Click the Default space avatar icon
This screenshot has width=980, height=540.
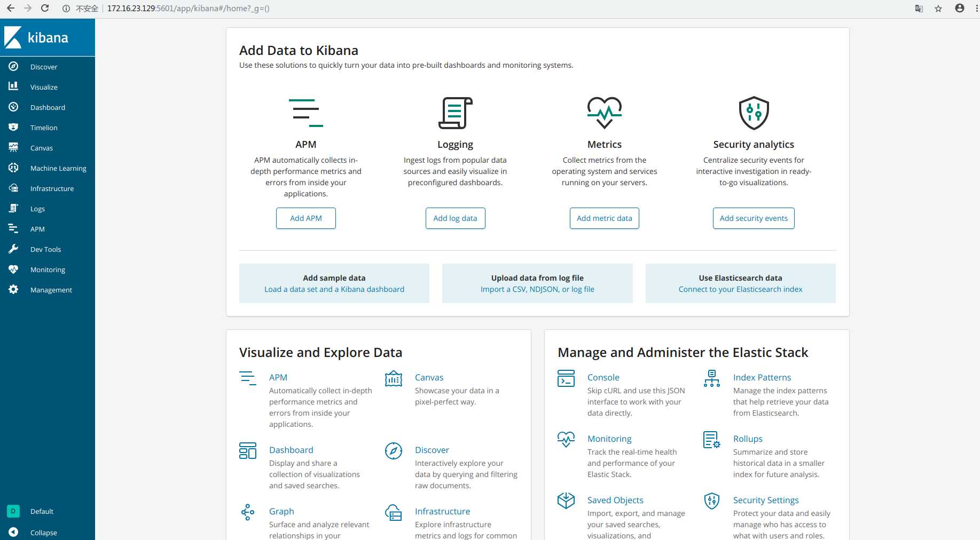[x=13, y=511]
